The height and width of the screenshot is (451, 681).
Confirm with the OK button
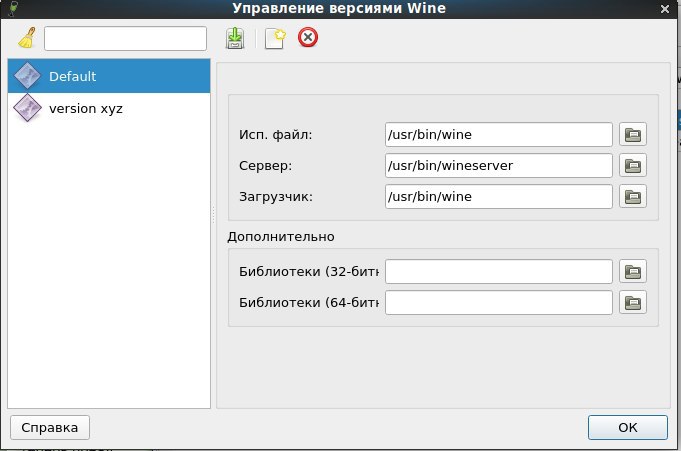[x=628, y=428]
